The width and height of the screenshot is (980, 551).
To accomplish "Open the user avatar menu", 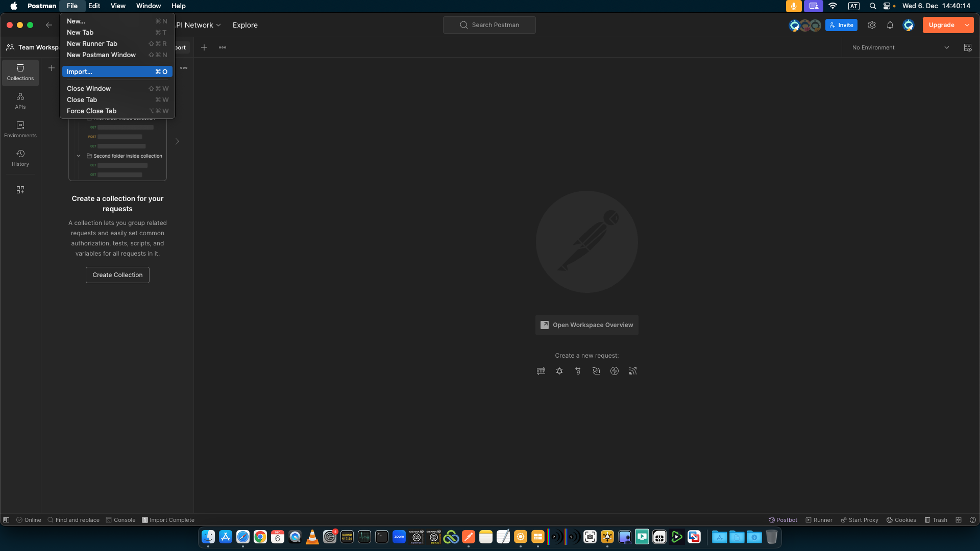I will 909,25.
